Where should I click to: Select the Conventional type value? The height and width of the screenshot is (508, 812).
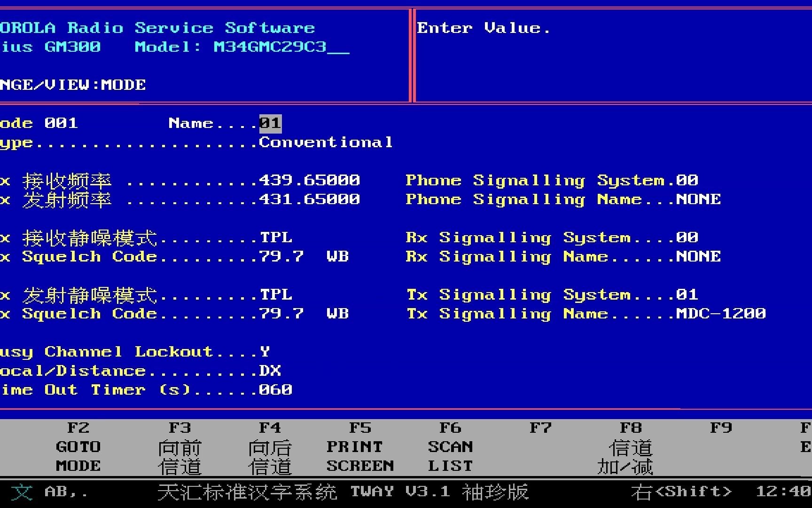click(326, 142)
